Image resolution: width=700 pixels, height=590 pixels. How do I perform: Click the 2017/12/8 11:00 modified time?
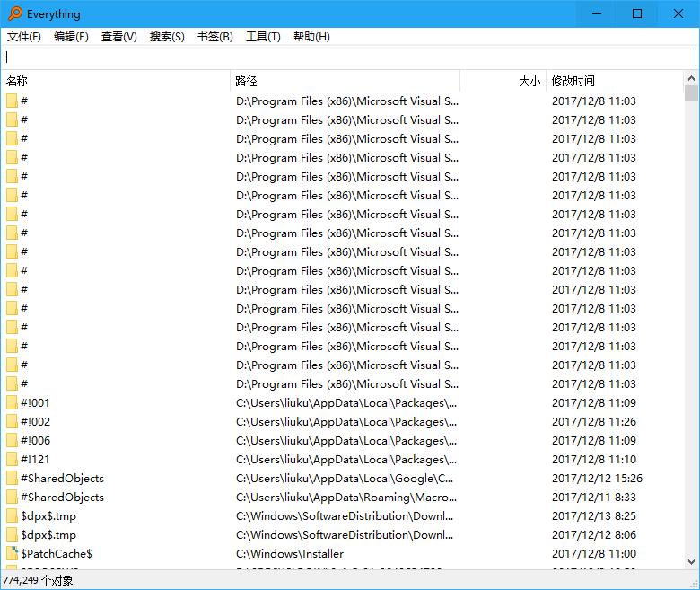(x=594, y=554)
